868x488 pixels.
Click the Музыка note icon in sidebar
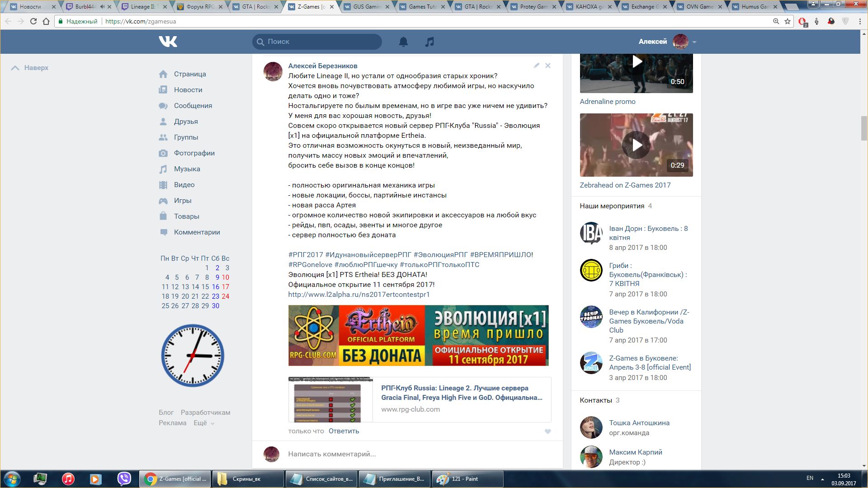click(x=163, y=169)
